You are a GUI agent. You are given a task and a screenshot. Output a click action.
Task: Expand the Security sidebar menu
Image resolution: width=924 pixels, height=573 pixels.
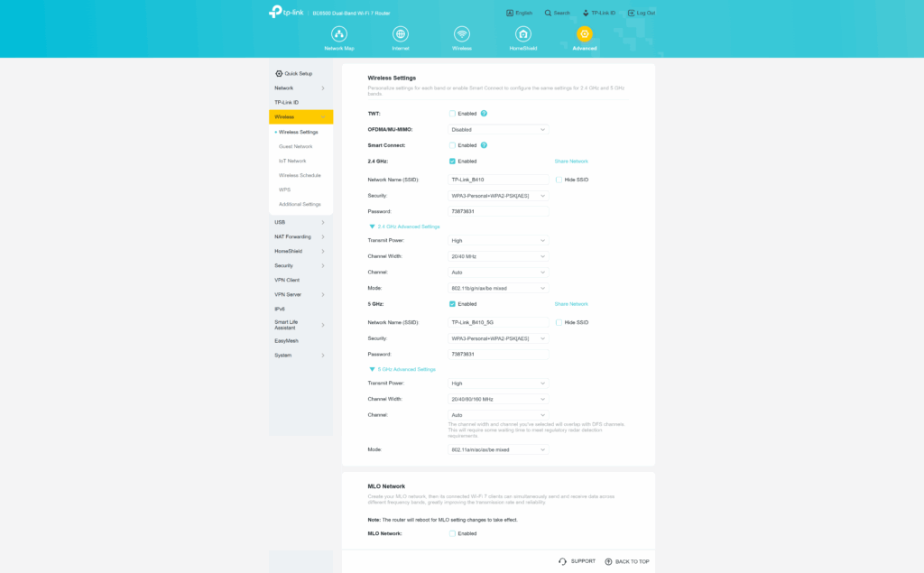(300, 266)
